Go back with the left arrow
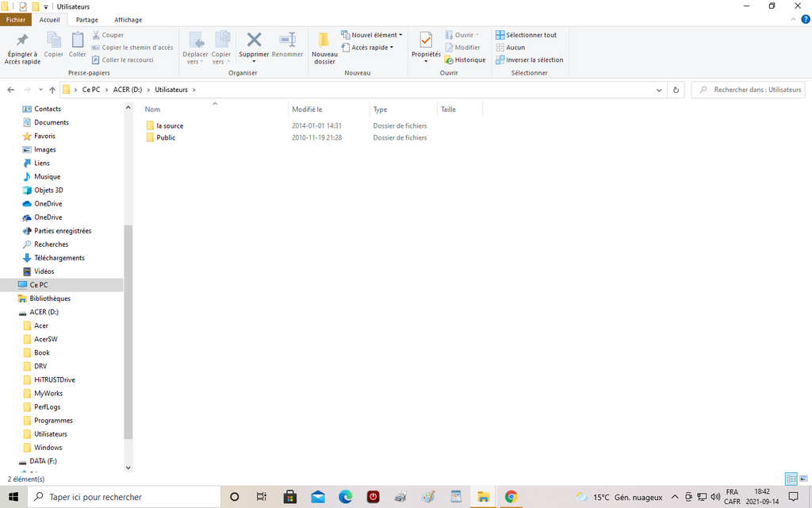812x508 pixels. (x=11, y=90)
